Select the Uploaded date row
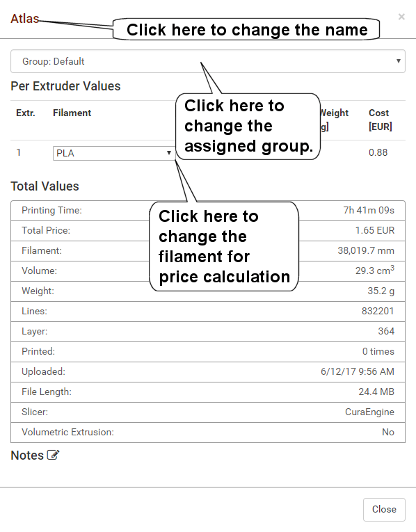This screenshot has width=416, height=532. point(208,372)
